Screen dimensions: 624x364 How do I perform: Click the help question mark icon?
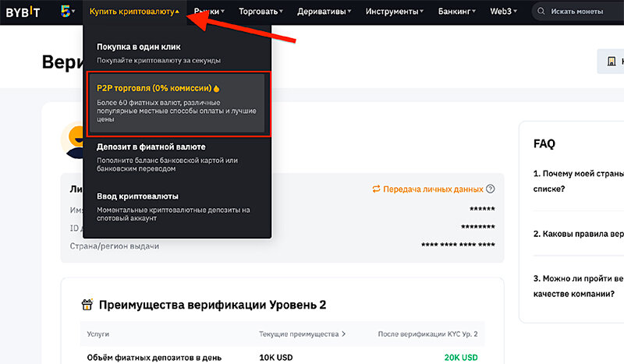[491, 189]
